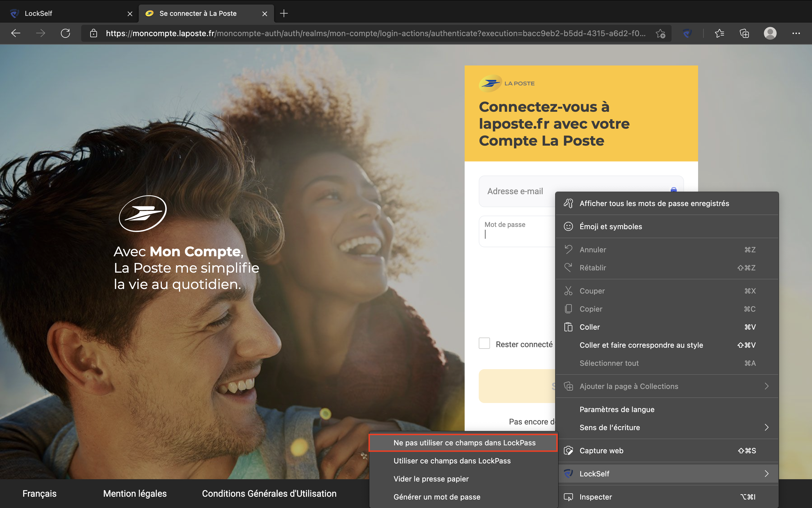Viewport: 812px width, 508px height.
Task: Click the Copier pages icon
Action: (x=568, y=309)
